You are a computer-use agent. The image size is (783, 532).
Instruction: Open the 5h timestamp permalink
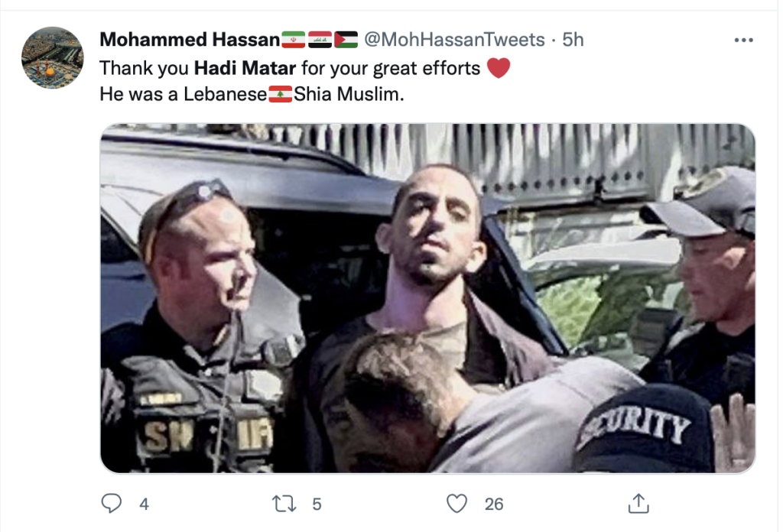point(573,40)
